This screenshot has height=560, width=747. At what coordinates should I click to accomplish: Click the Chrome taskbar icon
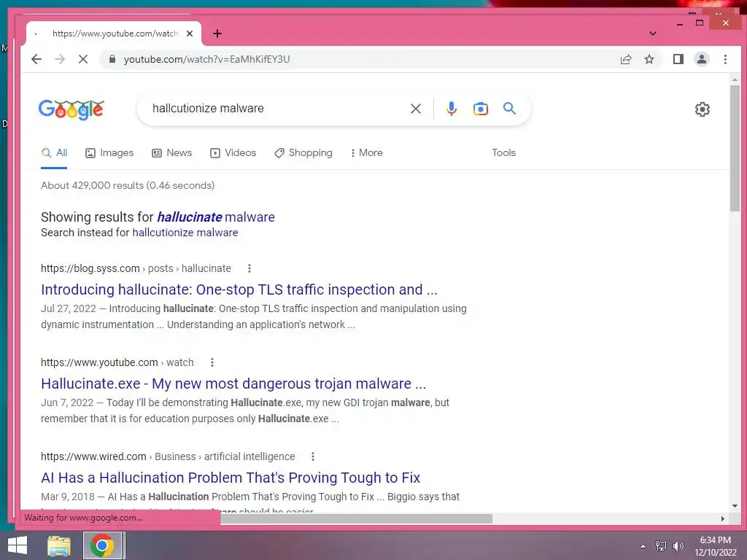[x=102, y=545]
